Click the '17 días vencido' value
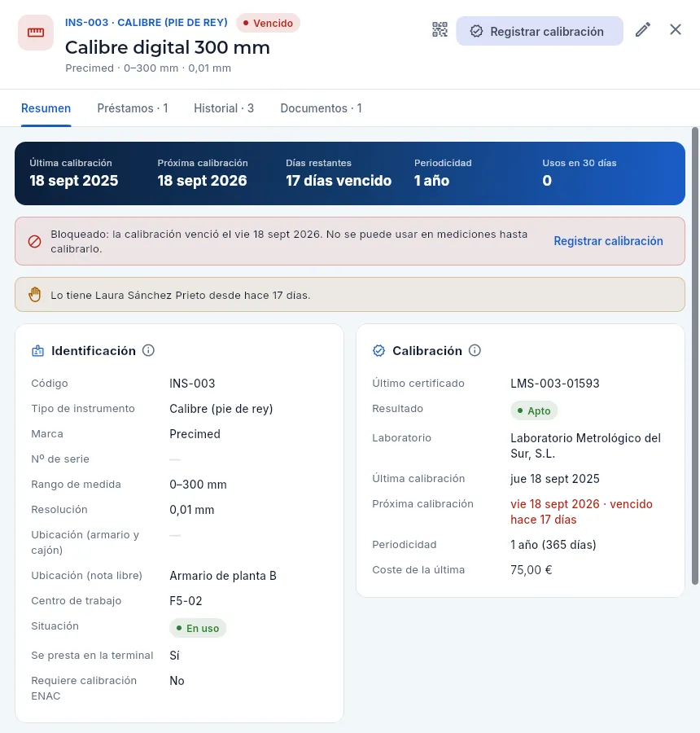 click(339, 181)
